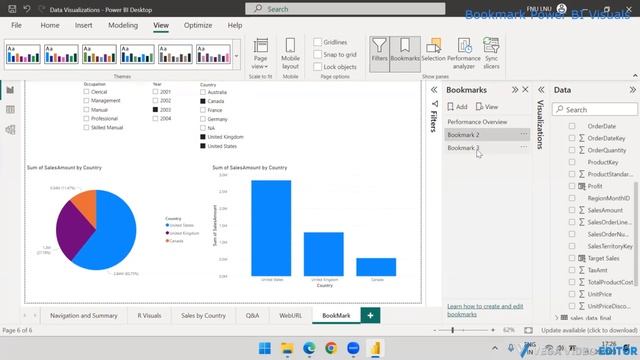This screenshot has height=360, width=640.
Task: Switch to Report view in left sidebar
Action: [x=10, y=90]
